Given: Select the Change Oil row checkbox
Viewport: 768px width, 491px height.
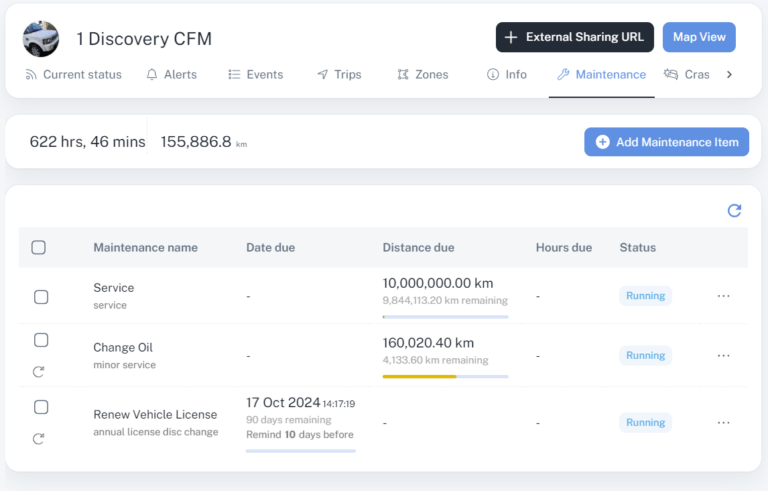Looking at the screenshot, I should [41, 347].
